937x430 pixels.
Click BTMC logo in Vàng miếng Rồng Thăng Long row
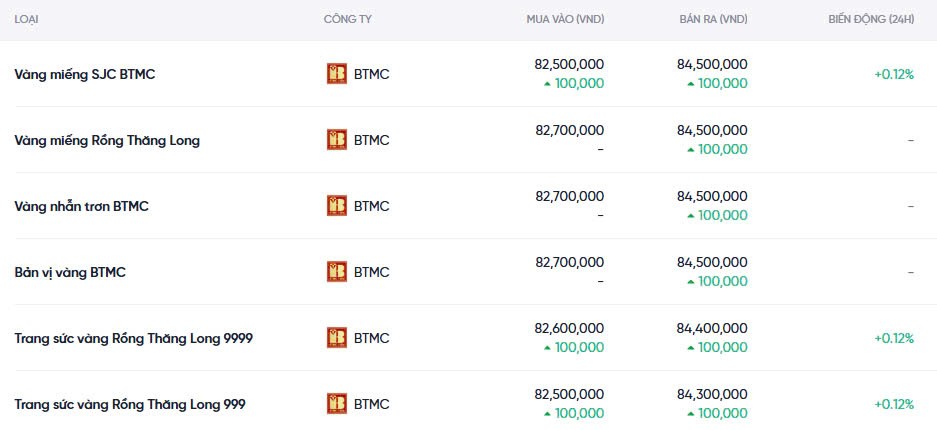click(337, 140)
